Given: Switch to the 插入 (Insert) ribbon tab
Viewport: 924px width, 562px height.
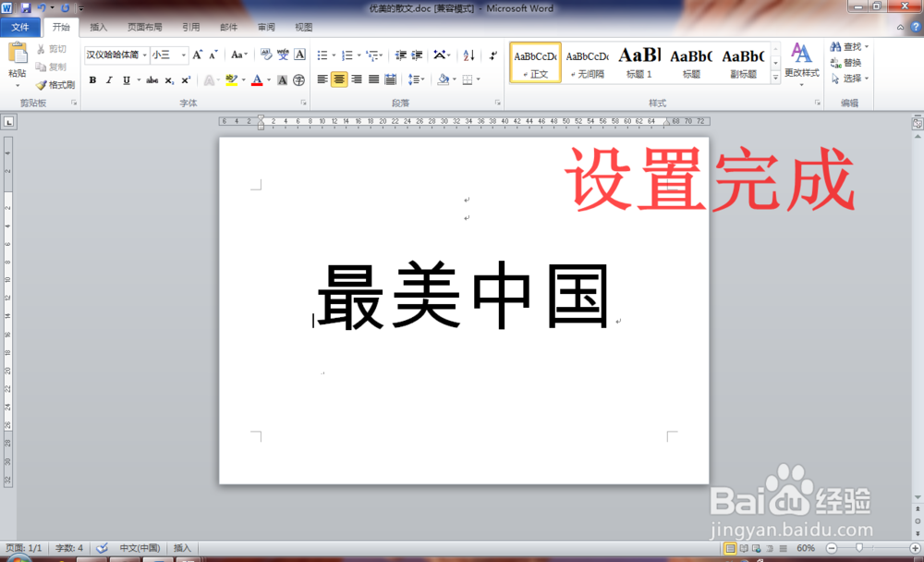Looking at the screenshot, I should (x=99, y=27).
